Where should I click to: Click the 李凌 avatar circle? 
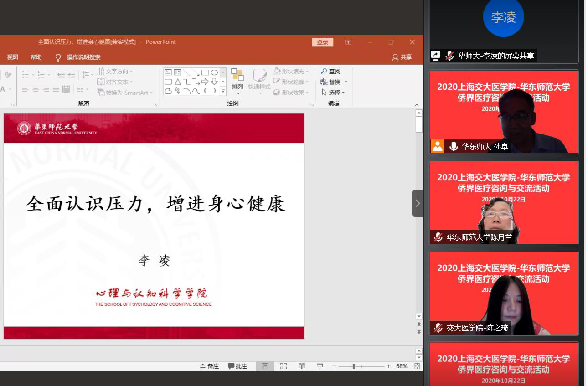click(504, 16)
